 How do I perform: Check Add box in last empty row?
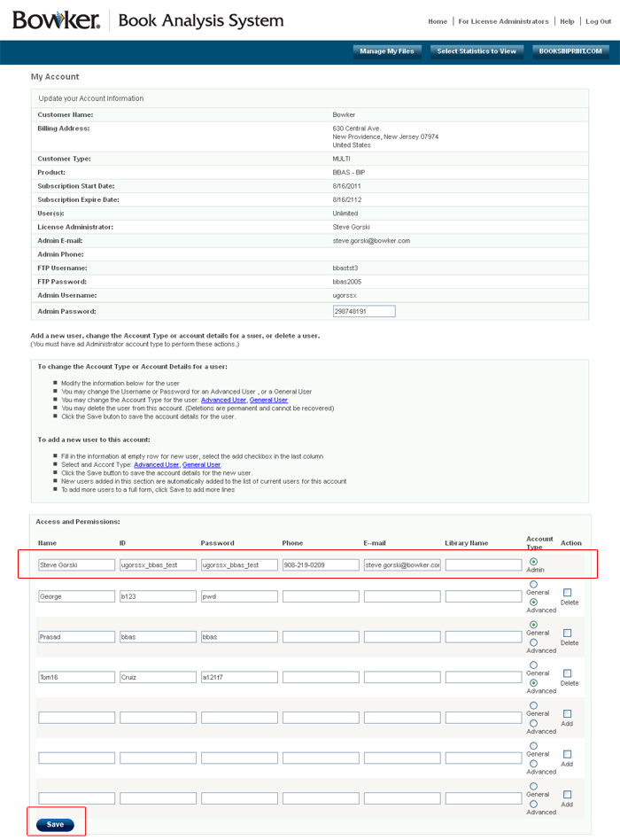567,795
